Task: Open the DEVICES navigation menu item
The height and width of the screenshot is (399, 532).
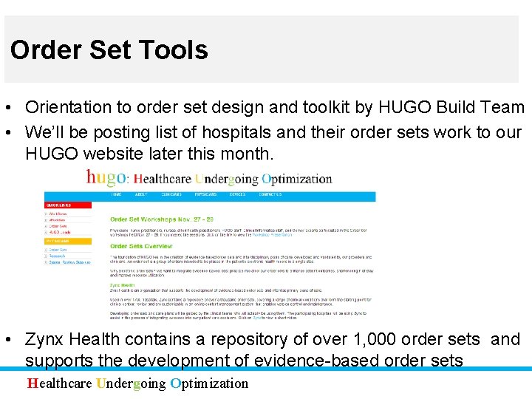Action: pyautogui.click(x=237, y=194)
